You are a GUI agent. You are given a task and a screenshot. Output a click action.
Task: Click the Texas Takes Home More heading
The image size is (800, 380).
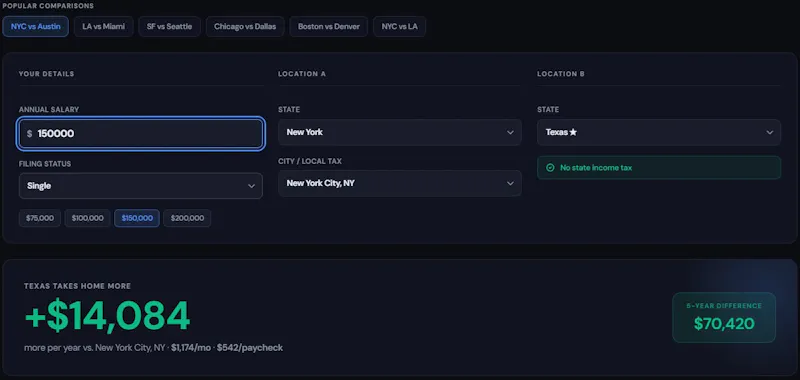[x=78, y=286]
